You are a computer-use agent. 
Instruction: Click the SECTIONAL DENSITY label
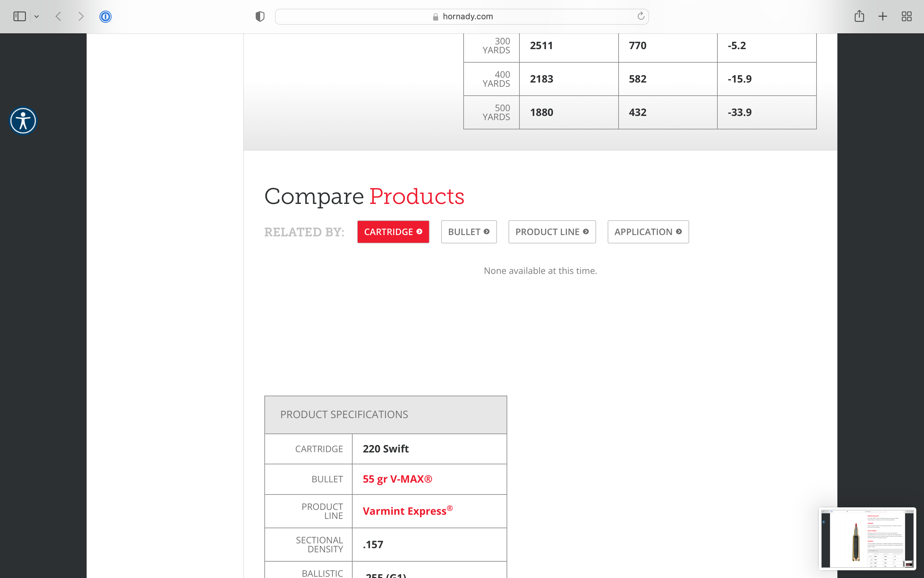pyautogui.click(x=320, y=544)
